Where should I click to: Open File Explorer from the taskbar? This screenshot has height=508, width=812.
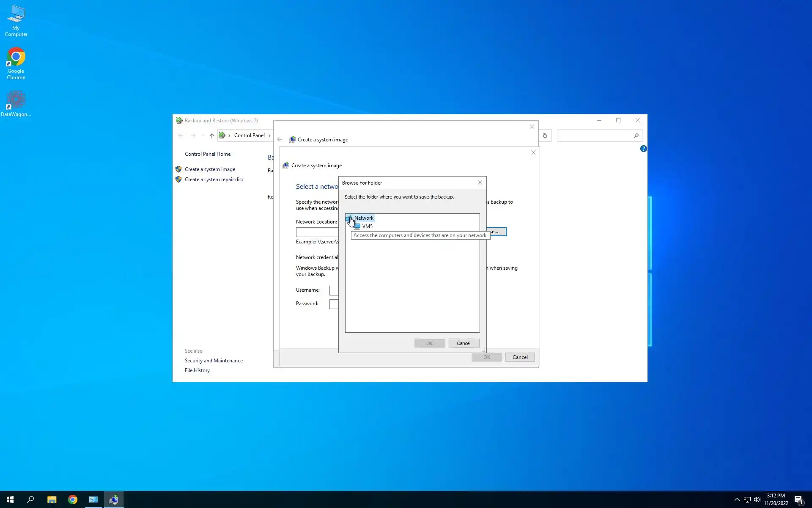point(52,500)
